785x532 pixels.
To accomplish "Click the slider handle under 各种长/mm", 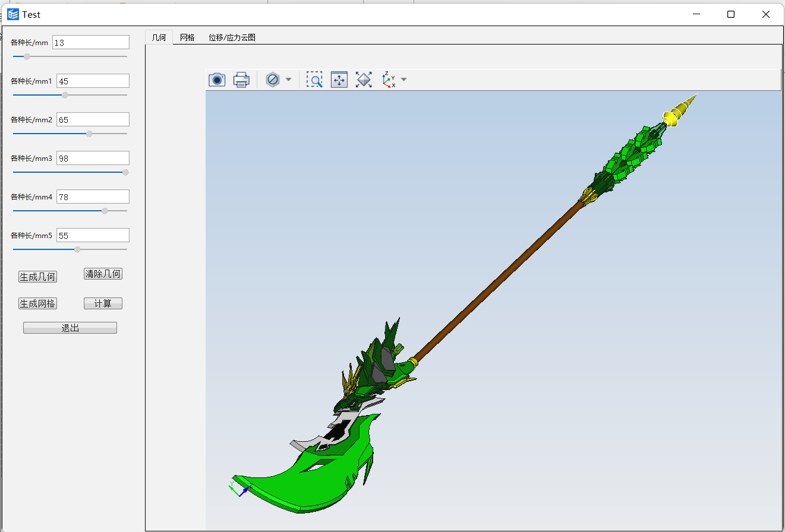I will tap(27, 56).
